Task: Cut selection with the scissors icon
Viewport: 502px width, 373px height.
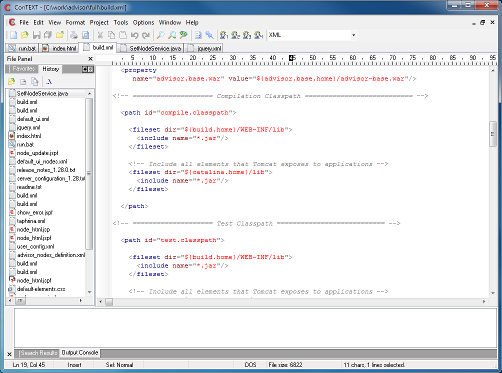Action: (x=100, y=35)
